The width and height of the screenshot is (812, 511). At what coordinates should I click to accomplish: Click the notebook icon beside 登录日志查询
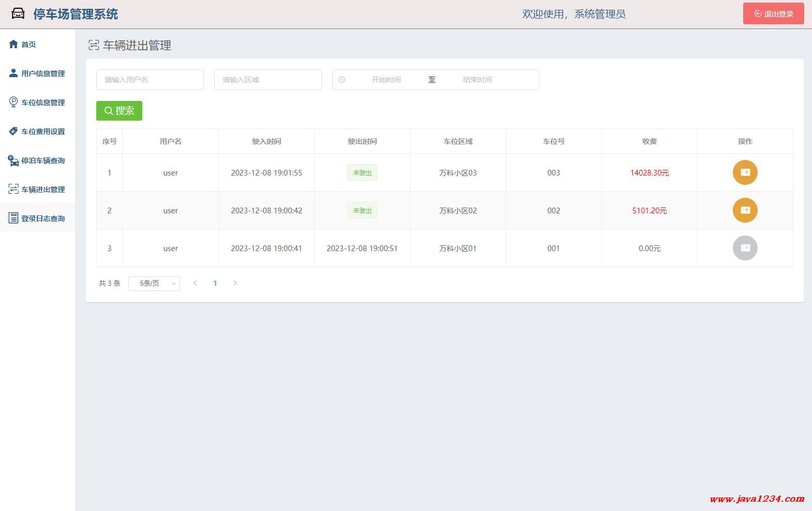point(13,218)
